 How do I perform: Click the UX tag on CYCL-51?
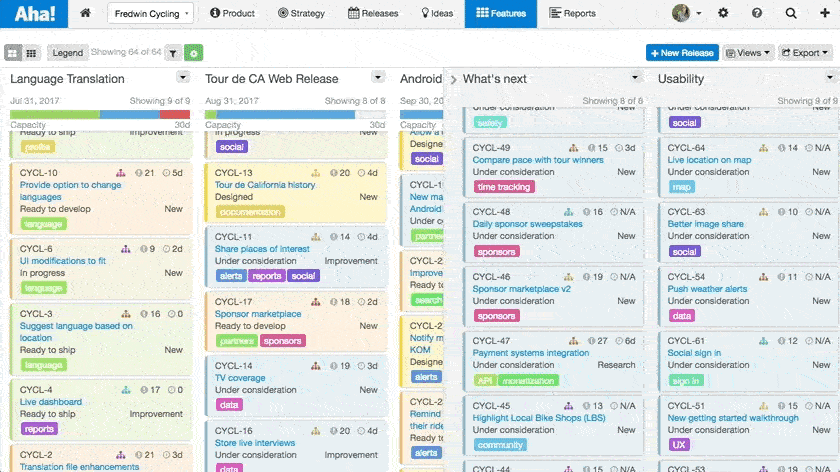tap(679, 445)
